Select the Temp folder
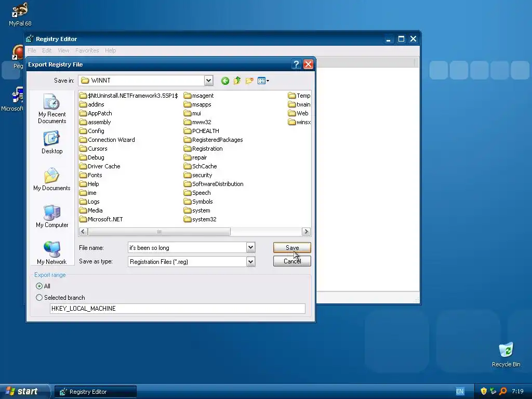Image resolution: width=532 pixels, height=399 pixels. pyautogui.click(x=299, y=96)
